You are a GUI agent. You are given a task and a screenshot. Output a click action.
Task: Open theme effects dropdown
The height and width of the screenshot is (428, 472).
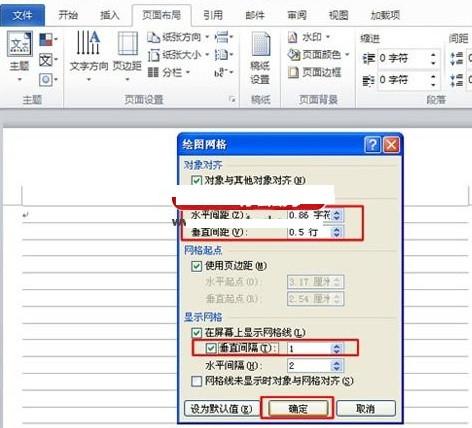[x=48, y=80]
